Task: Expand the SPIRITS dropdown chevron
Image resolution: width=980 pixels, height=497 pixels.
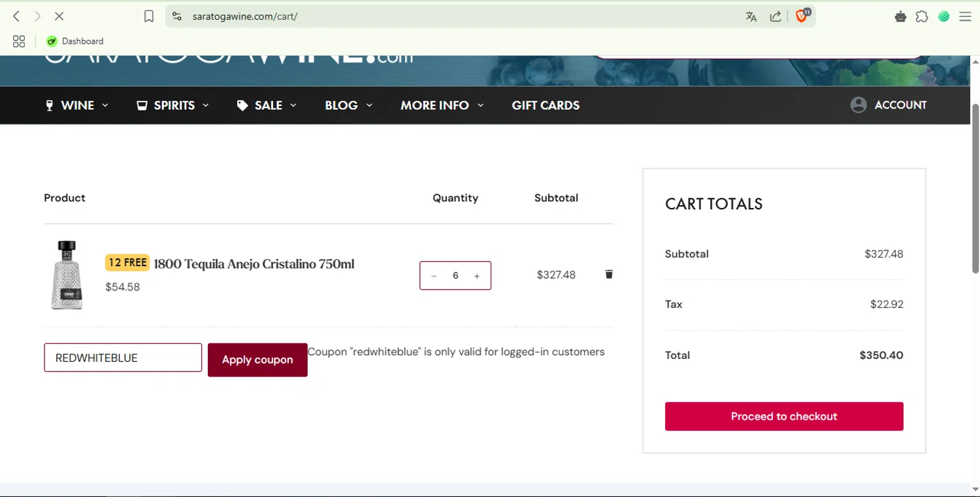Action: coord(206,105)
